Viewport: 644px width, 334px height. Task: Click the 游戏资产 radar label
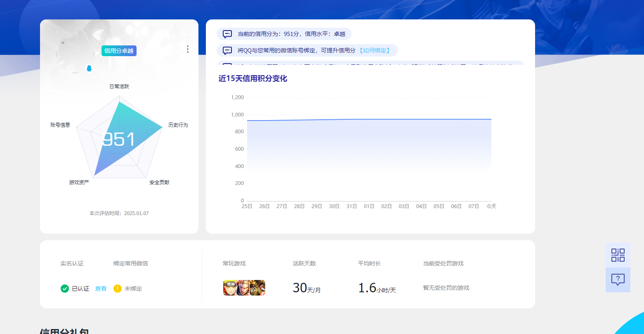pyautogui.click(x=79, y=182)
